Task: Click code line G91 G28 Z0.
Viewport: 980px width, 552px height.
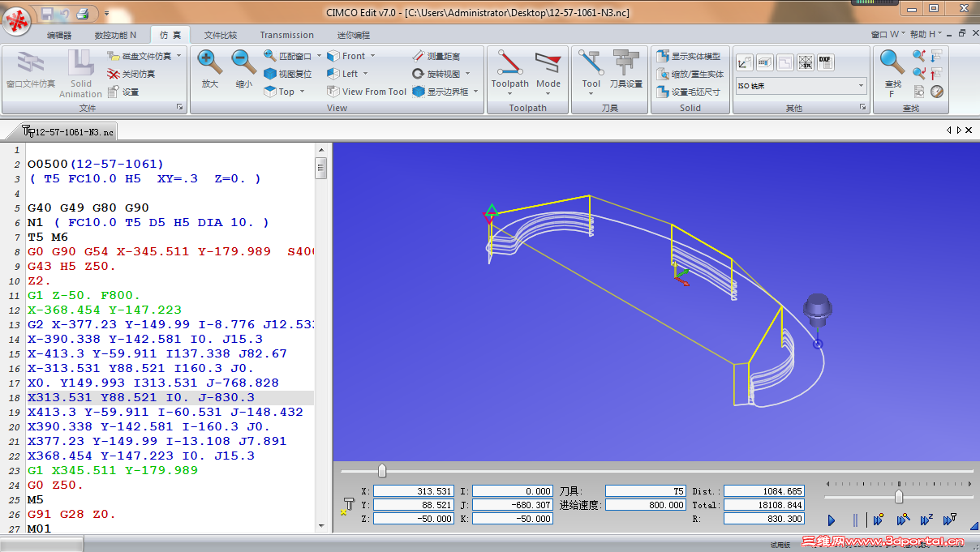Action: (x=71, y=514)
